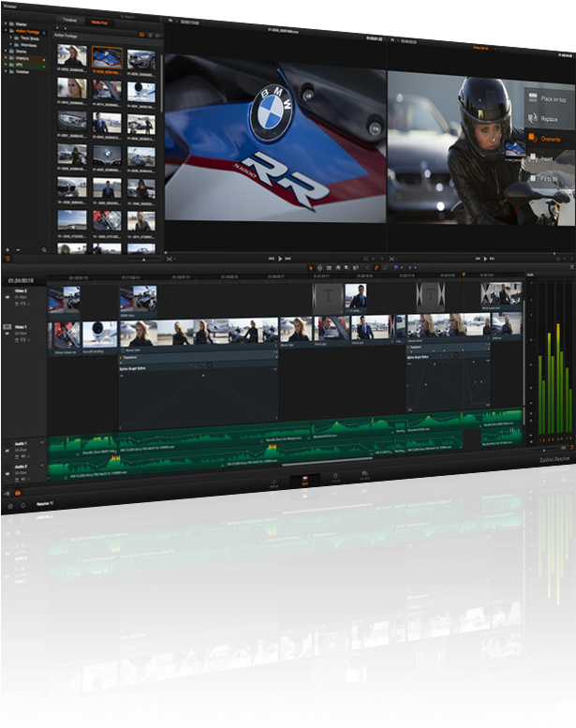Select the VFX bin
Screen dimensions: 576x728
click(x=24, y=65)
